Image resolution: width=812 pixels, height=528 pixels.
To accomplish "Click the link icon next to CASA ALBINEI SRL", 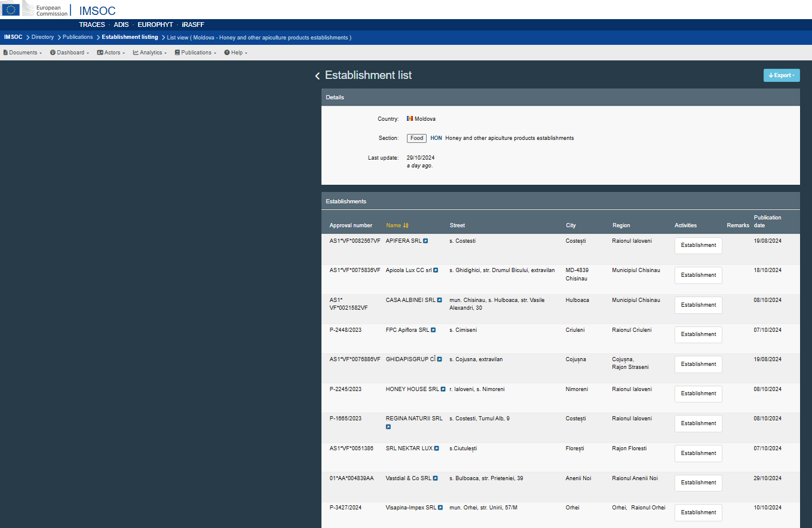I will tap(439, 300).
